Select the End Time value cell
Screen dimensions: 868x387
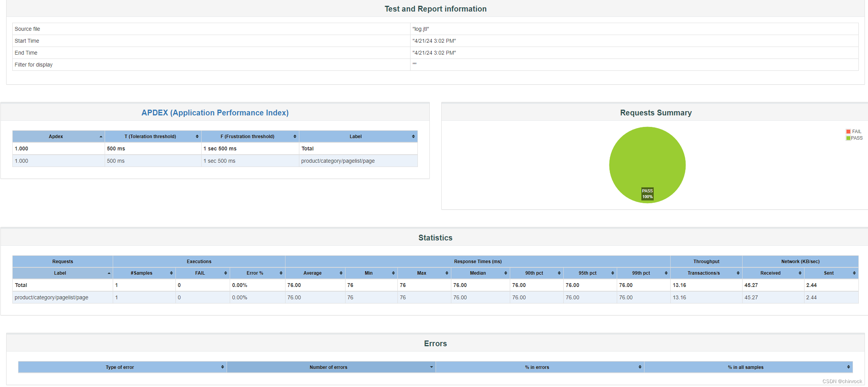pyautogui.click(x=634, y=53)
